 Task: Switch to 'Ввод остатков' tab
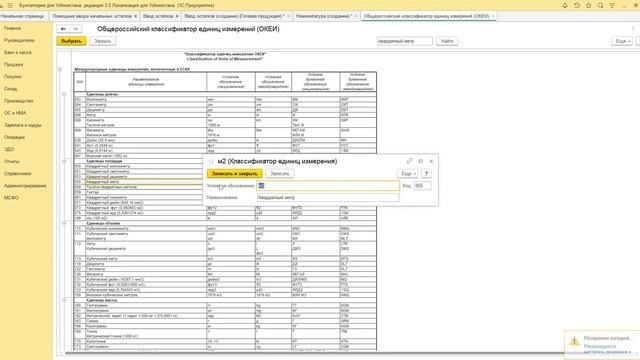(158, 16)
